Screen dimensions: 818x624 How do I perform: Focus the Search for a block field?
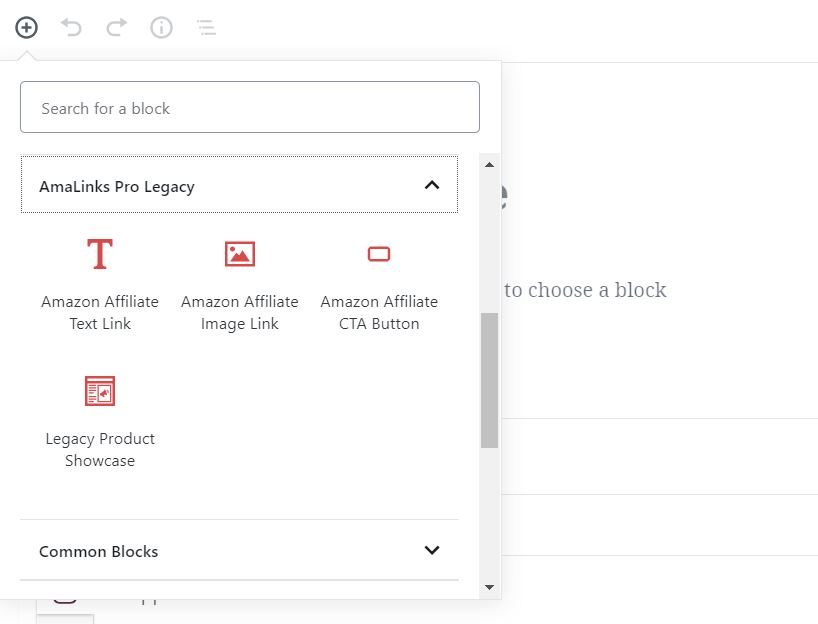[x=250, y=107]
